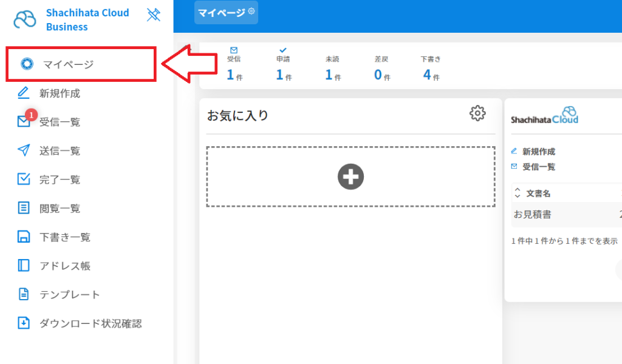Click the 完了一覧 checkmark icon
Viewport: 622px width, 364px height.
(24, 179)
